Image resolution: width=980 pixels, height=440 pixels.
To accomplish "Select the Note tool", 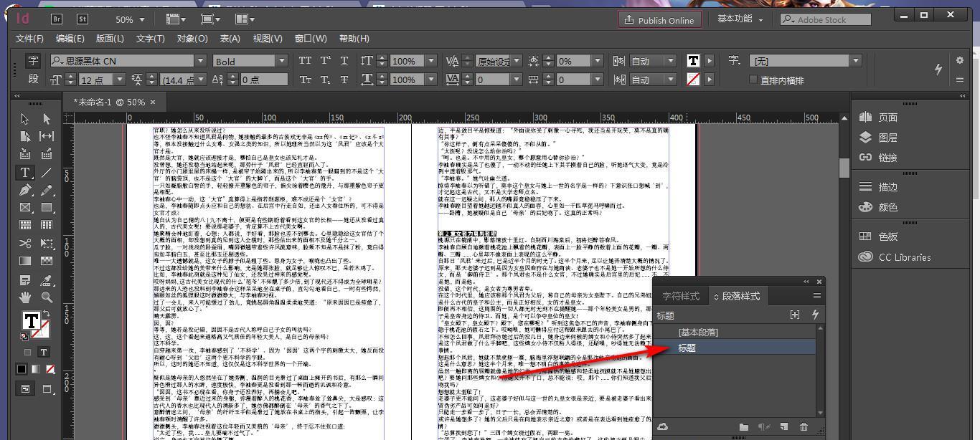I will point(25,280).
